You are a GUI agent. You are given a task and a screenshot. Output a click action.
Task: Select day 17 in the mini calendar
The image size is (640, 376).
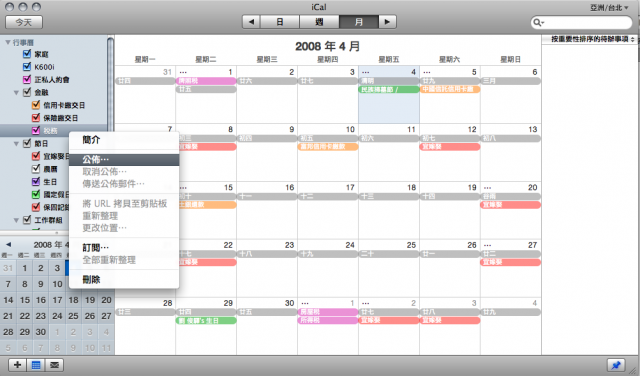[x=57, y=300]
